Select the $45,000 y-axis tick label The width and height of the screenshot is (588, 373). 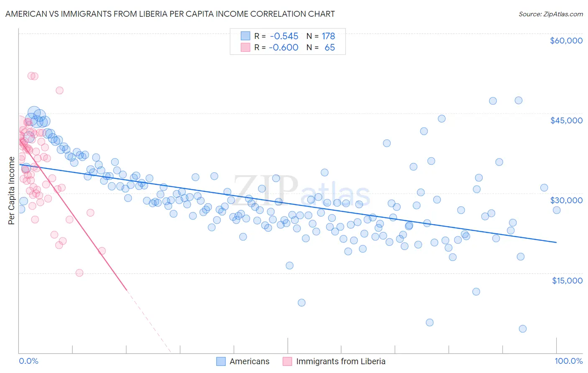tap(566, 120)
